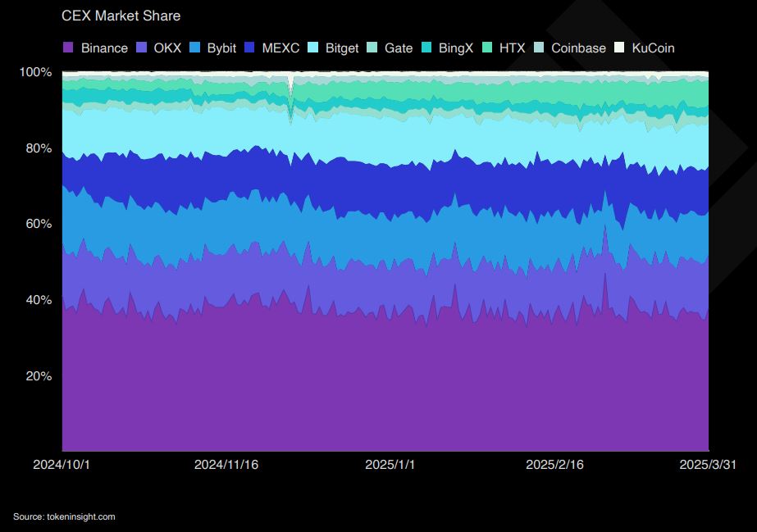Toggle the BingX series legend label
Image resolution: width=757 pixels, height=532 pixels.
click(456, 48)
